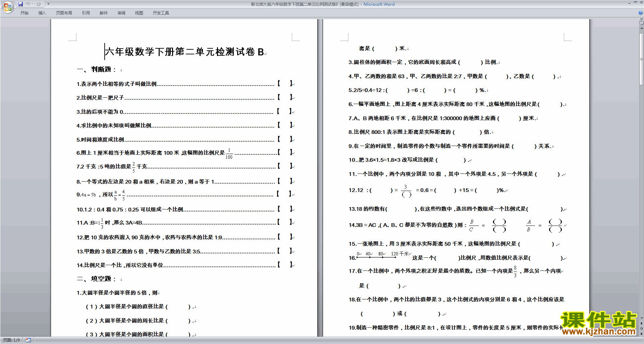Click line 7.A、B 两地相距 6 千米
Image resolution: width=644 pixels, height=344 pixels.
(x=443, y=118)
